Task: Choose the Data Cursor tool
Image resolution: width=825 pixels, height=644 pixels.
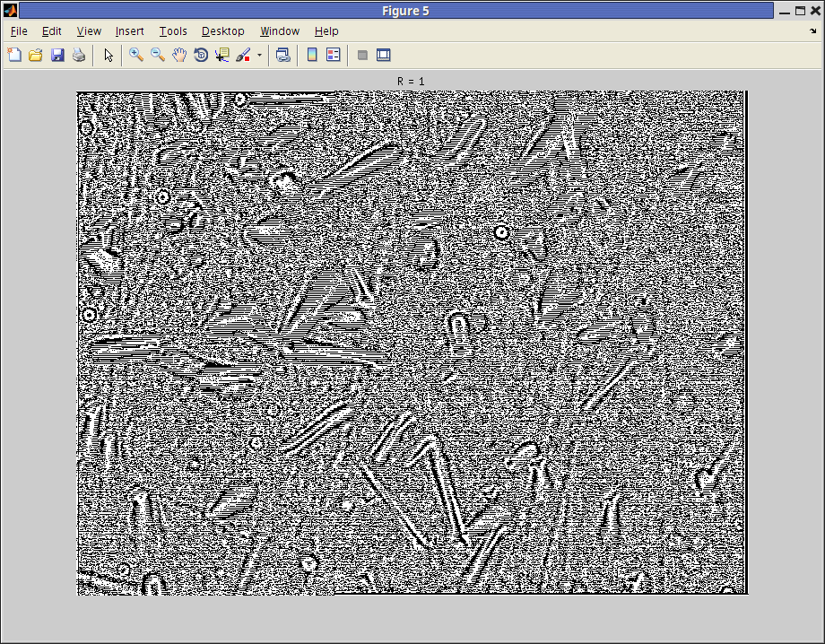Action: click(x=222, y=55)
